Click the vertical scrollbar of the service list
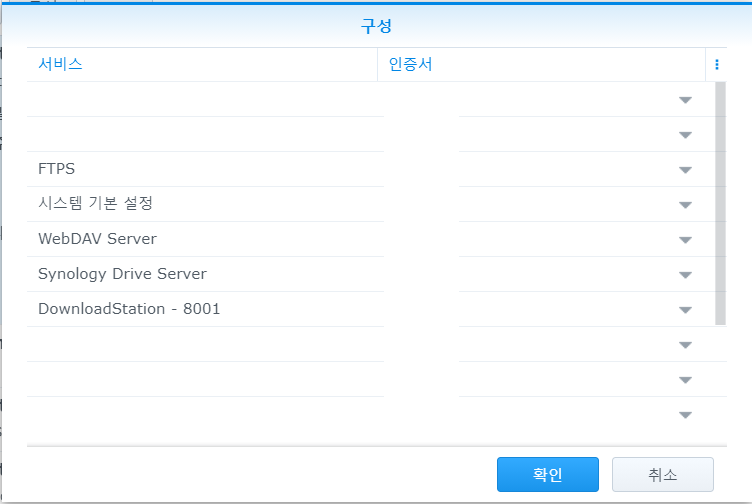Viewport: 752px width, 504px height. [720, 203]
